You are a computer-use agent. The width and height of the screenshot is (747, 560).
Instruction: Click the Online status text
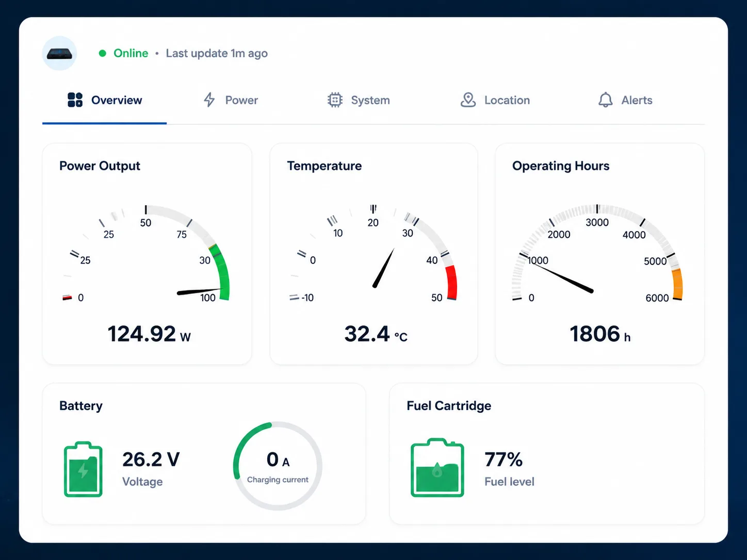131,53
